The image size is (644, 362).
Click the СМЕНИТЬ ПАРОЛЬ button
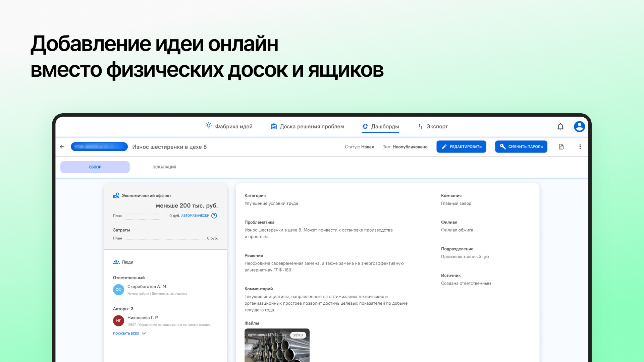coord(521,146)
